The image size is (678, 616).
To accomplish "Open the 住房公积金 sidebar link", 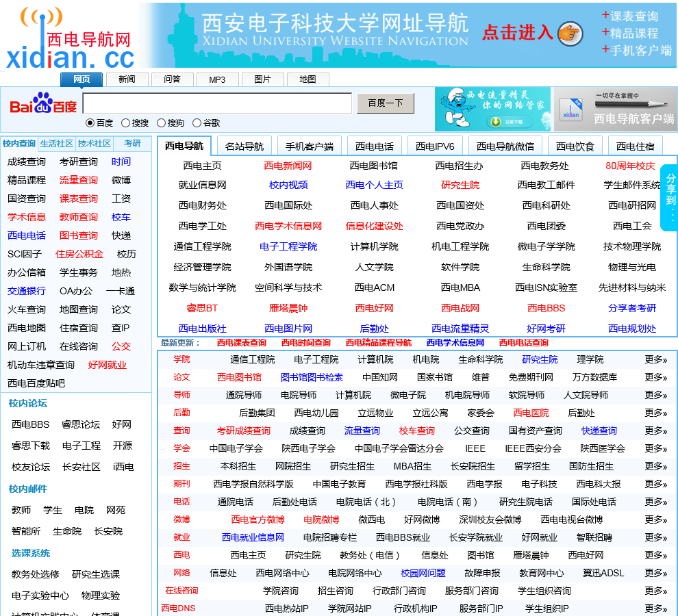I will click(x=79, y=254).
